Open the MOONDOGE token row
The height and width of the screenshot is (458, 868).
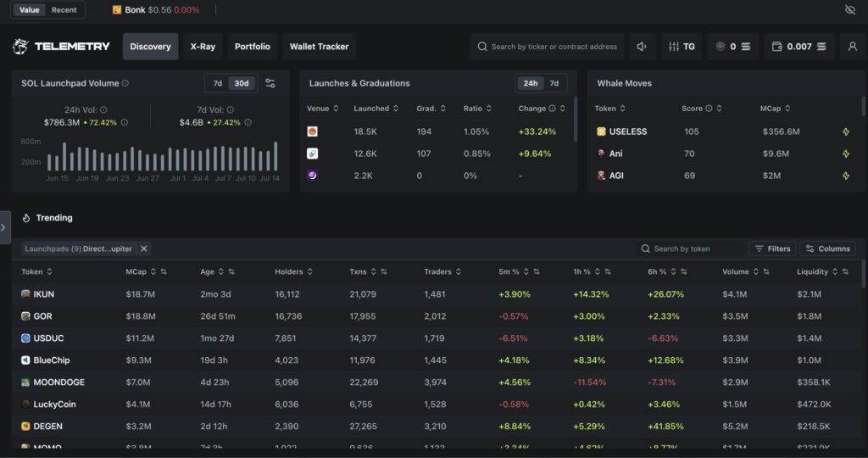pos(437,383)
